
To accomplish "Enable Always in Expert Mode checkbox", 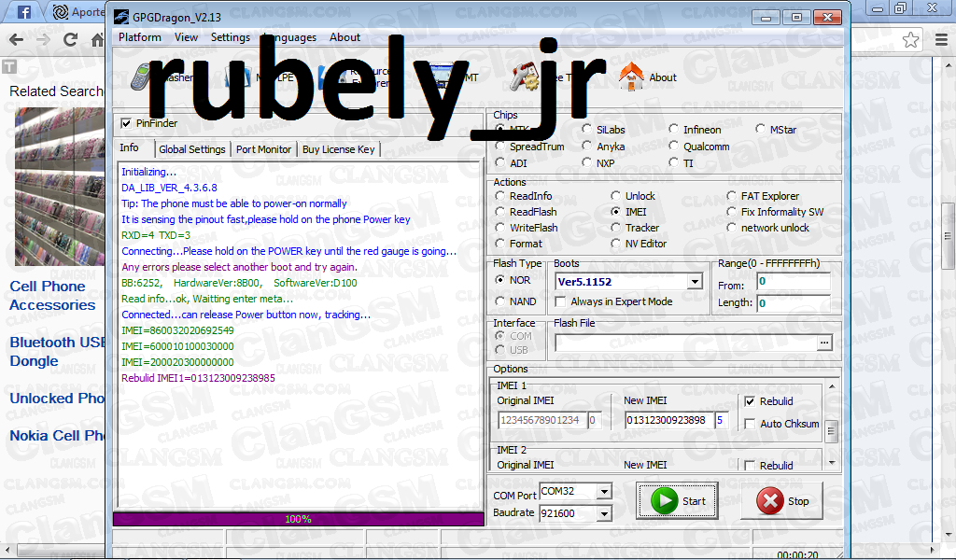I will 560,301.
